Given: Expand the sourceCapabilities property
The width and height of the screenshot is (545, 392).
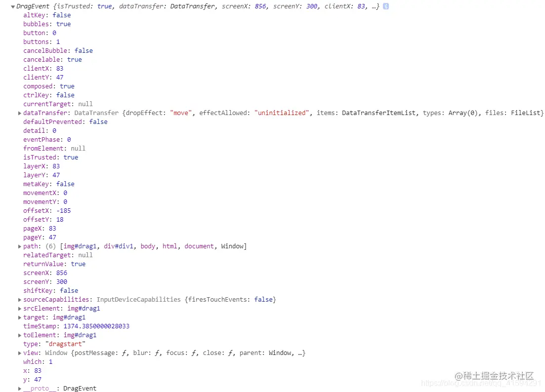Looking at the screenshot, I should [x=20, y=300].
